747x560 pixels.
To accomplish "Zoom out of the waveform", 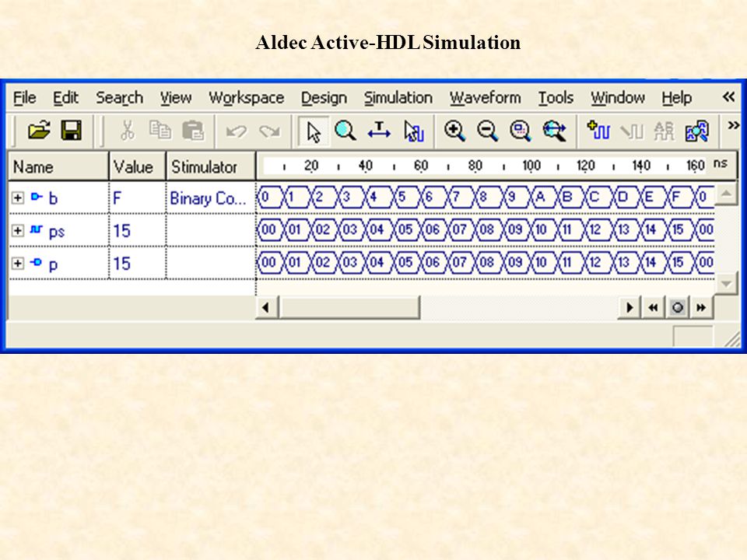I will coord(487,131).
